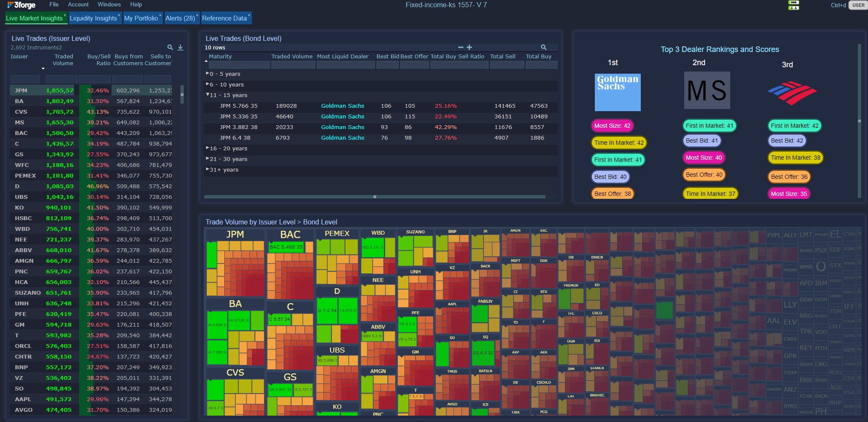Click the Bank of America logo

[x=792, y=93]
